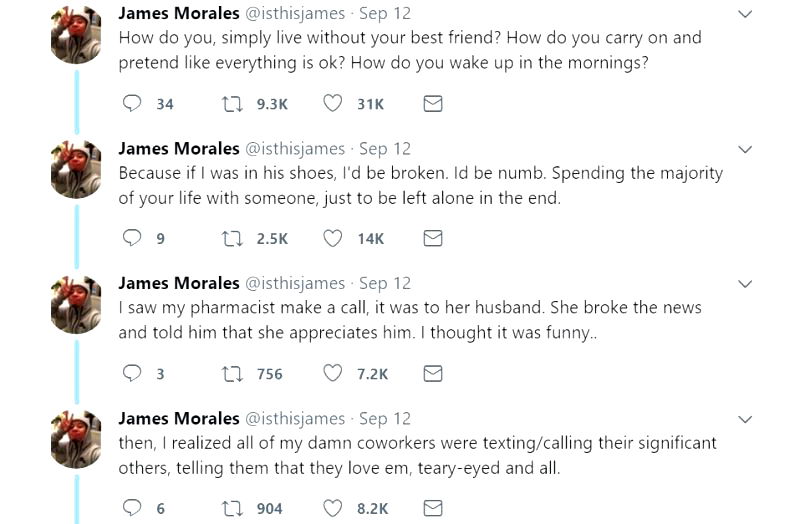Open the Sep 12 timestamp of the coworkers tweet

pos(385,418)
